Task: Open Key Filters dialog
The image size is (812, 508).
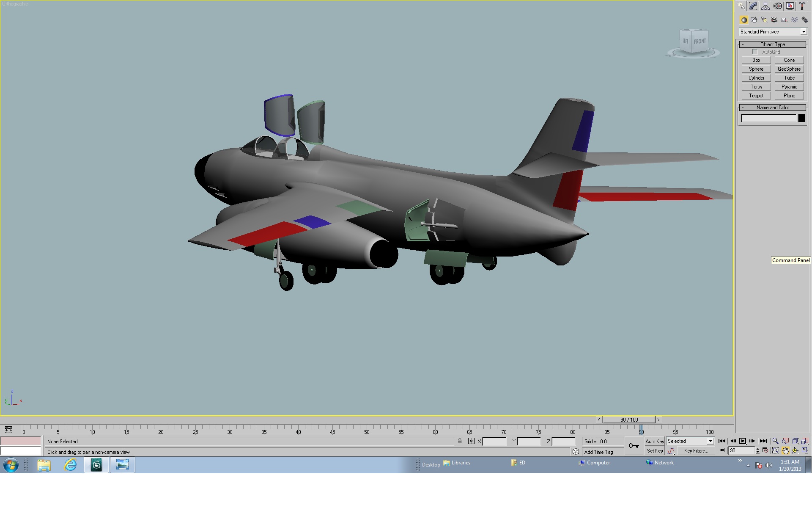Action: point(696,451)
